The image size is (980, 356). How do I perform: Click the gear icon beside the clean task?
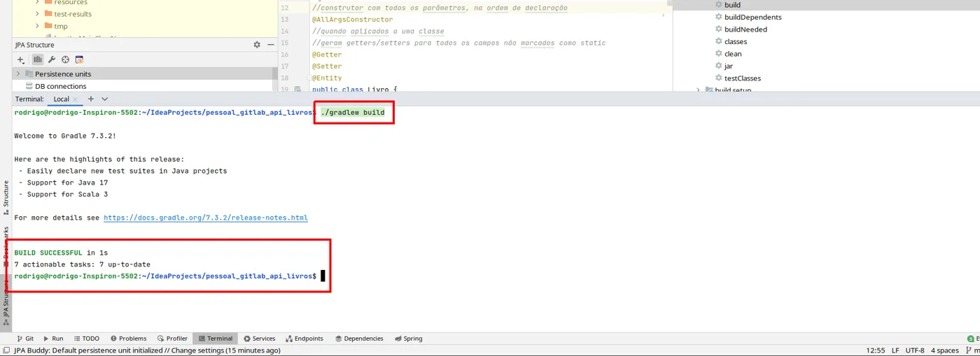[718, 54]
